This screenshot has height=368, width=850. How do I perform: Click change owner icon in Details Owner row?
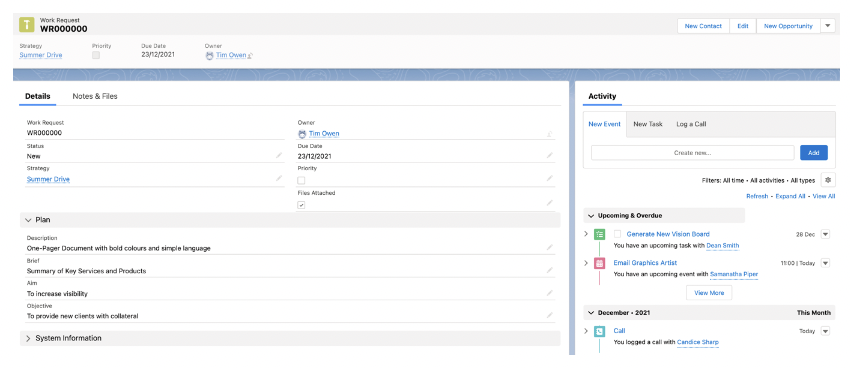click(x=550, y=133)
